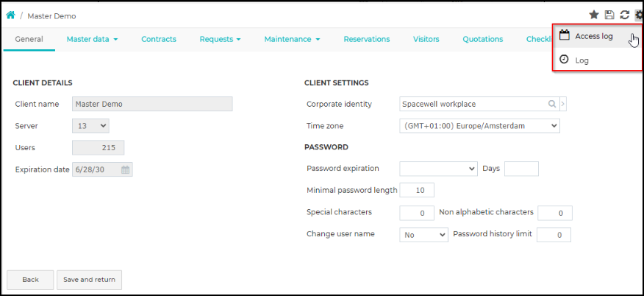The image size is (644, 296).
Task: Click the CLIENT DETAILS heading
Action: pyautogui.click(x=43, y=82)
